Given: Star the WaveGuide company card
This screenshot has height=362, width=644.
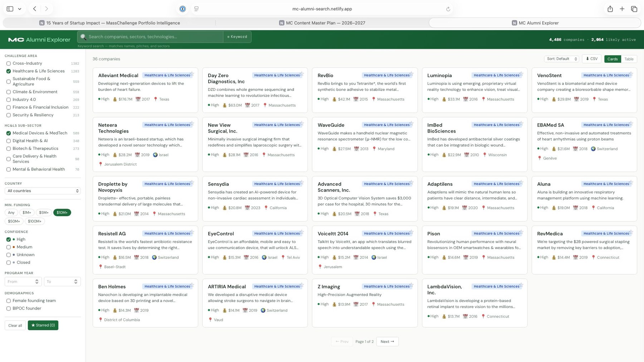Looking at the screenshot, I should click(x=411, y=124).
